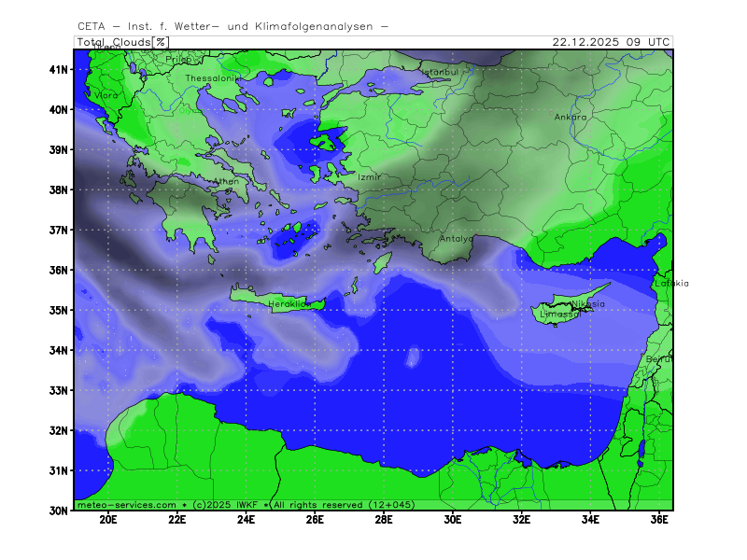The width and height of the screenshot is (747, 560).
Task: Open the meteo-services.com footer link
Action: 126,504
